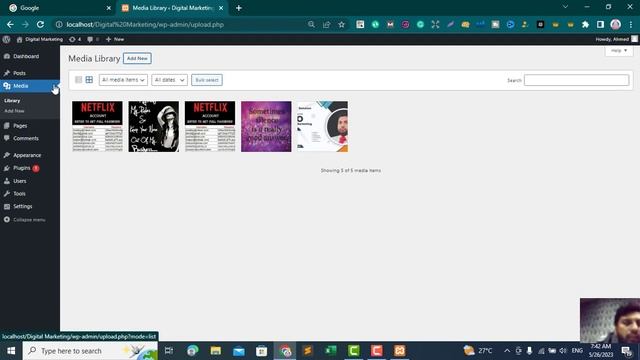Open Library submenu item
Viewport: 640px width, 360px height.
pyautogui.click(x=12, y=100)
